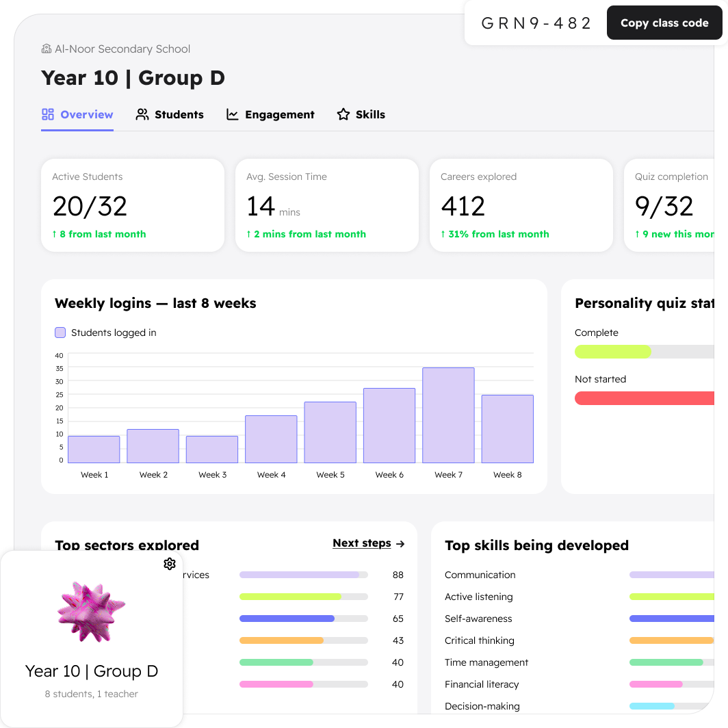This screenshot has width=728, height=728.
Task: Click the Critical thinking skill row
Action: tap(579, 640)
